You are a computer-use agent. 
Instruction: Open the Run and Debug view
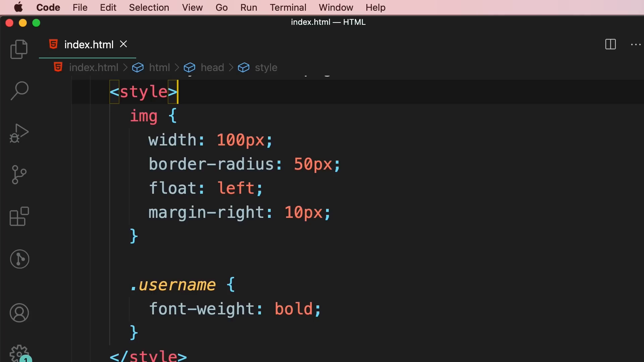click(19, 133)
